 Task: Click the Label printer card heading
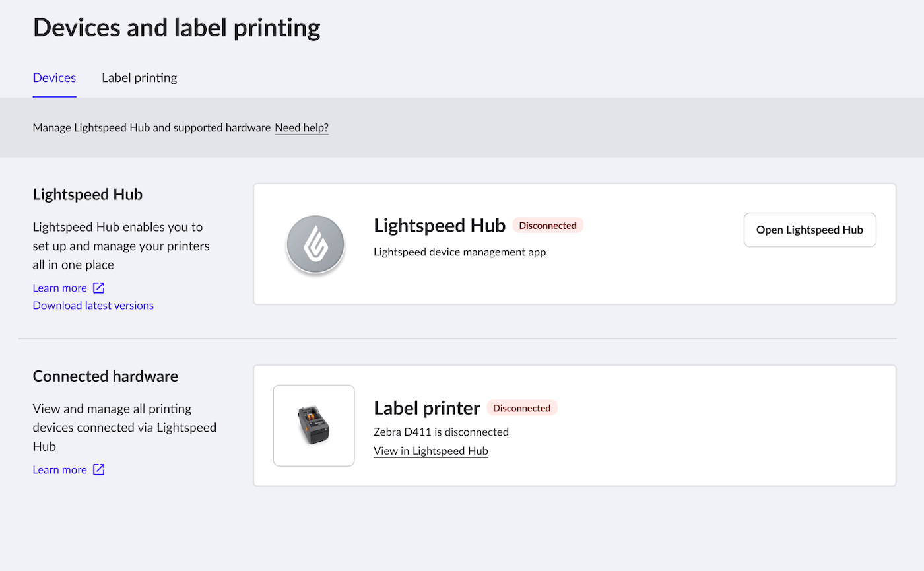(426, 408)
